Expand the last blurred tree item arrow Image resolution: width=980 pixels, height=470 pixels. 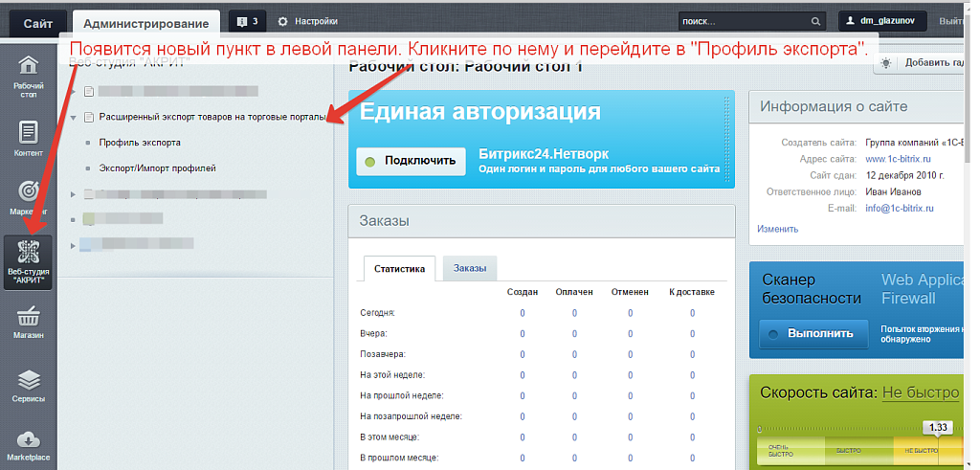(x=74, y=245)
